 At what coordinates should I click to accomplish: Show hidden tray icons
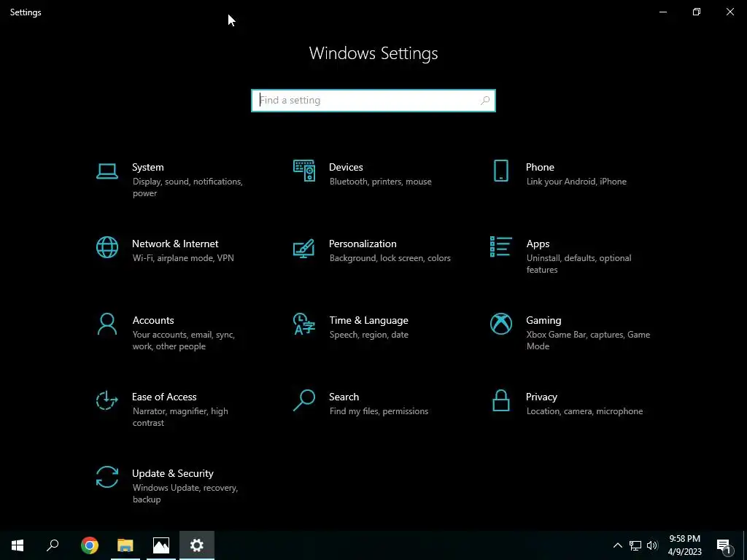click(x=617, y=545)
